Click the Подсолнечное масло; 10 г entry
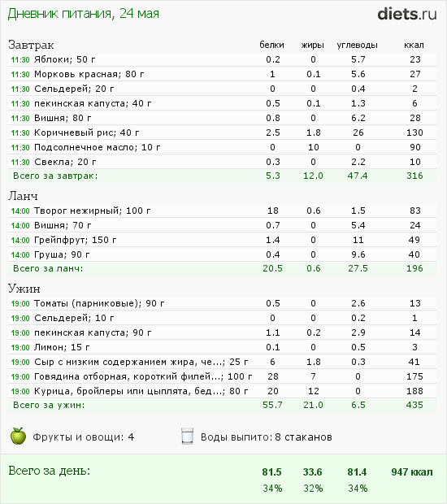 97,147
